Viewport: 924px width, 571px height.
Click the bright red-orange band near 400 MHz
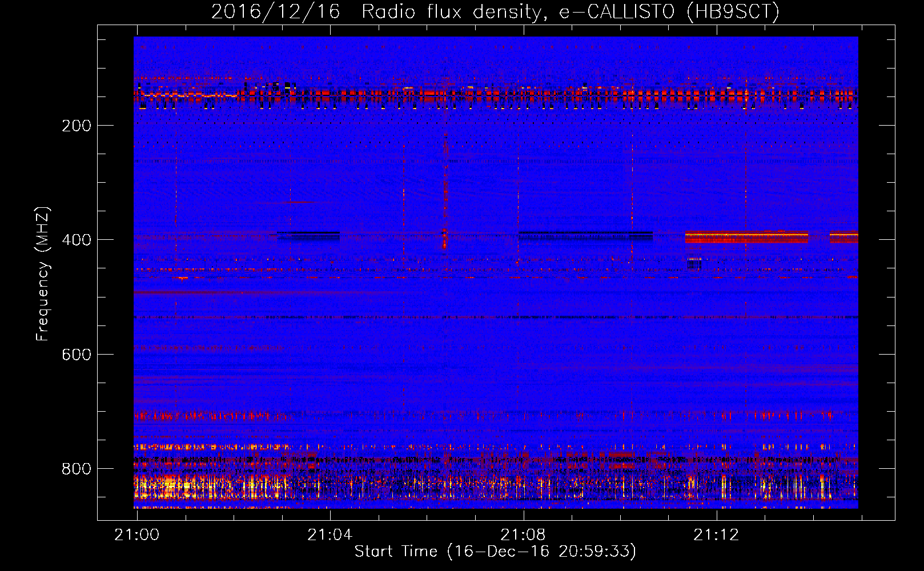pyautogui.click(x=746, y=236)
